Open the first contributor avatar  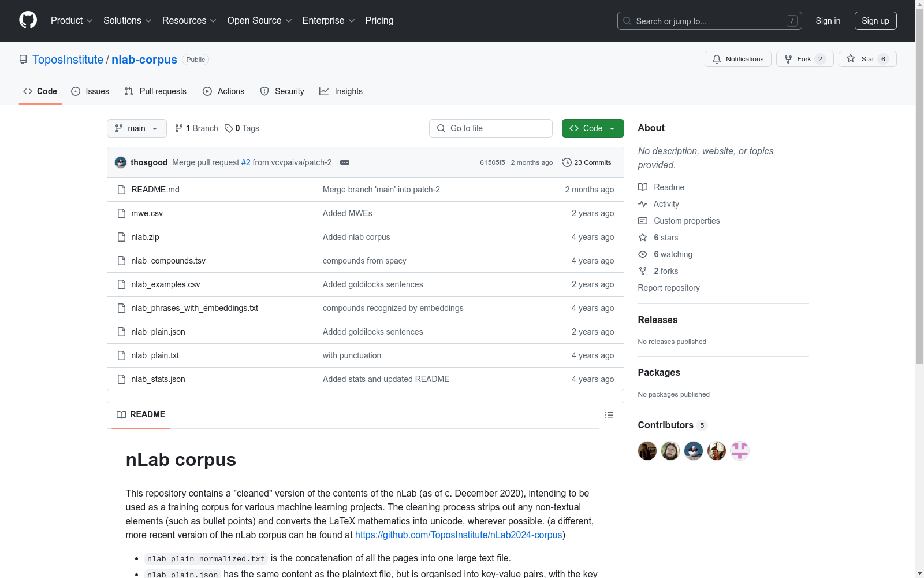tap(647, 451)
